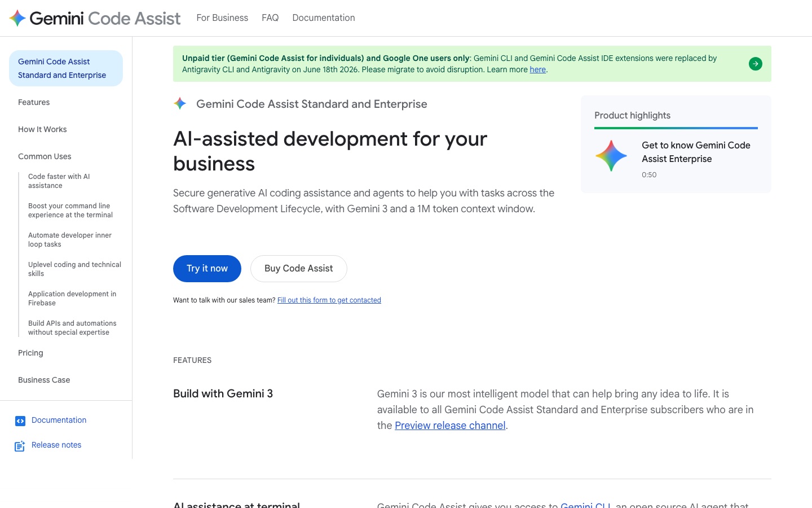The height and width of the screenshot is (508, 812).
Task: Click the Buy Code Assist button
Action: click(299, 269)
